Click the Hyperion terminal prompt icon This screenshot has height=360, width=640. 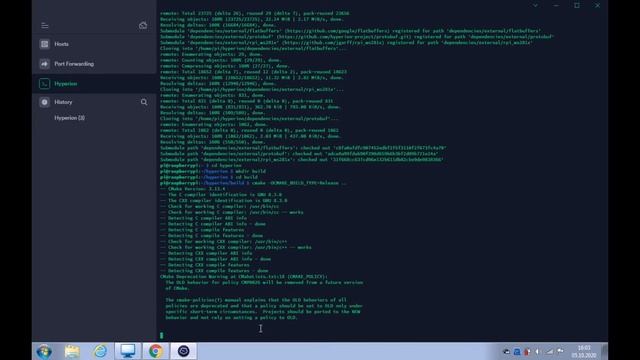(44, 84)
